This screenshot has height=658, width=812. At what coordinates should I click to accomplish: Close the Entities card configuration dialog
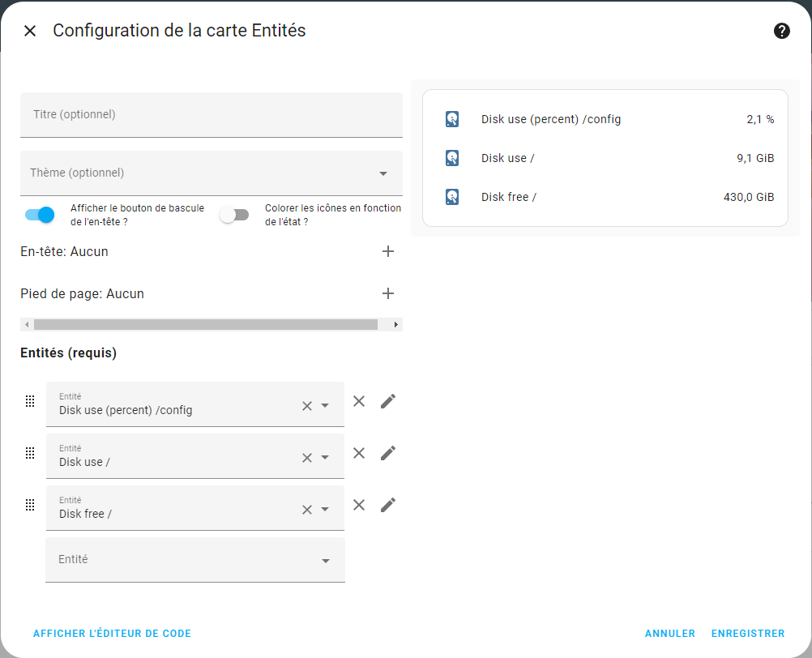(x=30, y=31)
